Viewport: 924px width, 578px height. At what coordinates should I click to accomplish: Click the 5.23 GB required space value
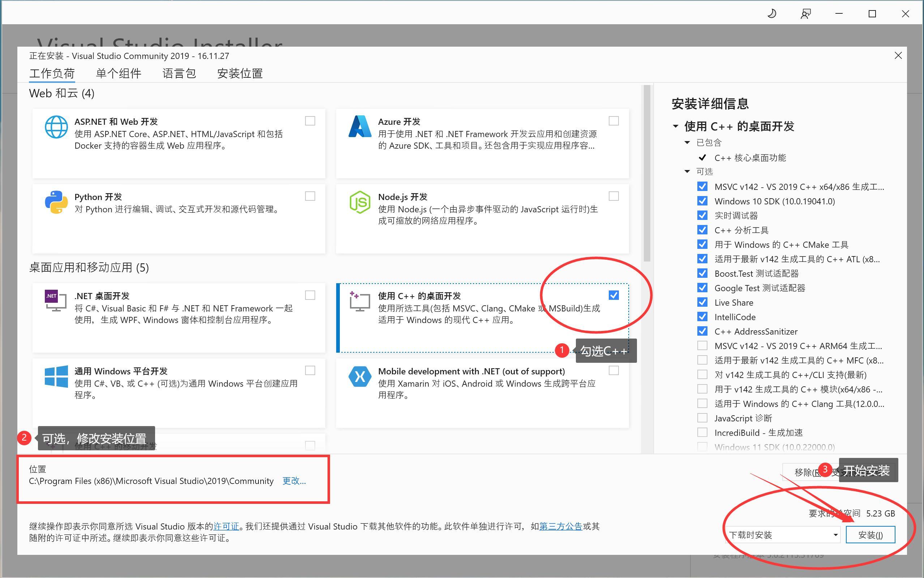(880, 513)
